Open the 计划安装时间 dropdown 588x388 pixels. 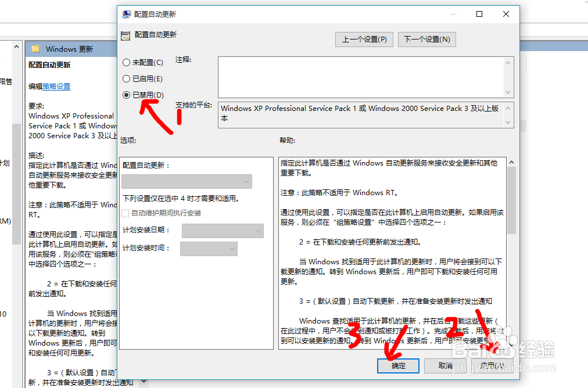click(x=209, y=249)
